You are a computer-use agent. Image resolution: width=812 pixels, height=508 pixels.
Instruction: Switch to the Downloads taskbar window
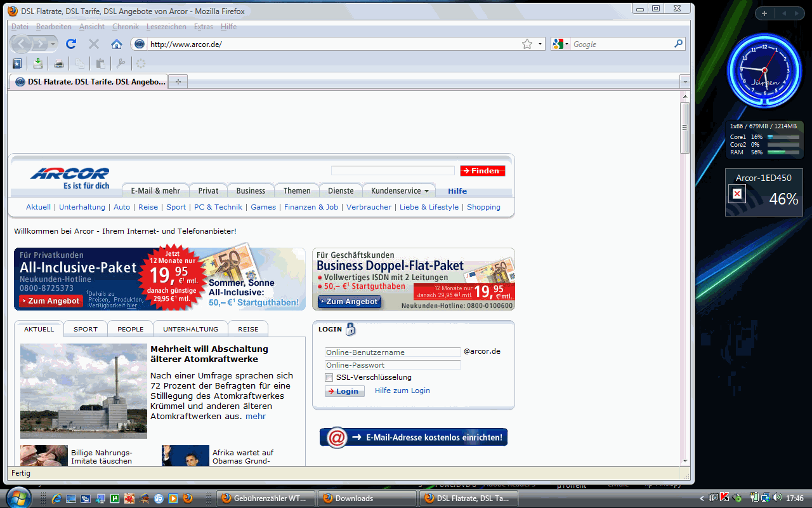pos(367,498)
